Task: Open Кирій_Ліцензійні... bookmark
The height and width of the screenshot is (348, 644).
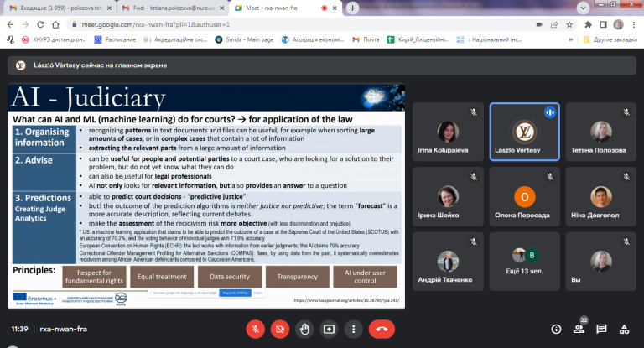Action: pyautogui.click(x=418, y=39)
